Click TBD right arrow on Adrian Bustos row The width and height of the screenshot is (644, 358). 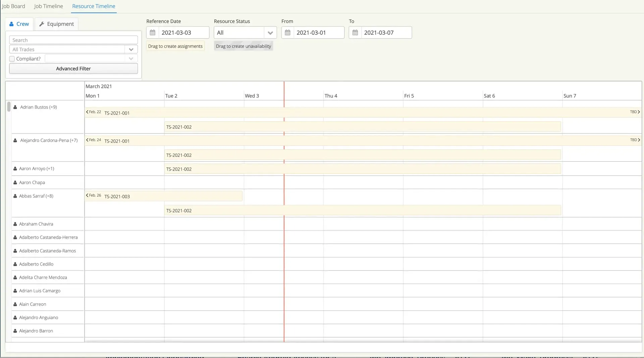(639, 112)
